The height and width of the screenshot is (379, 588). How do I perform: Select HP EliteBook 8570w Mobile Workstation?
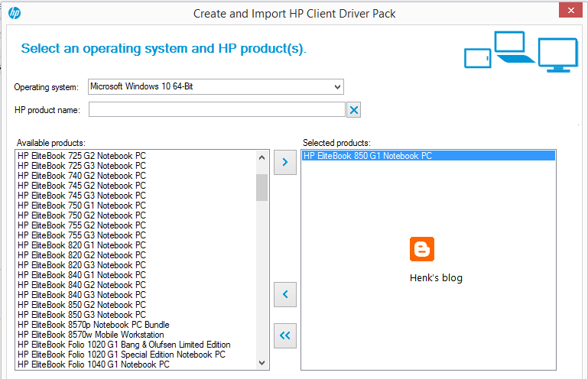click(91, 335)
